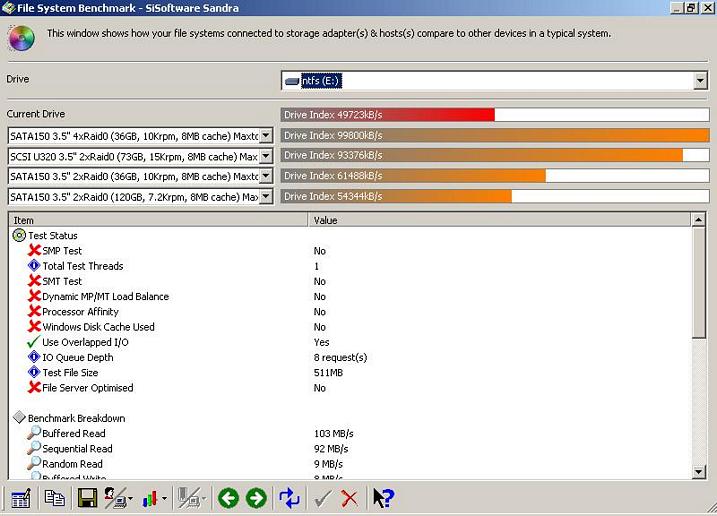Select the Benchmark Breakdown row label
The width and height of the screenshot is (717, 516).
coord(76,418)
